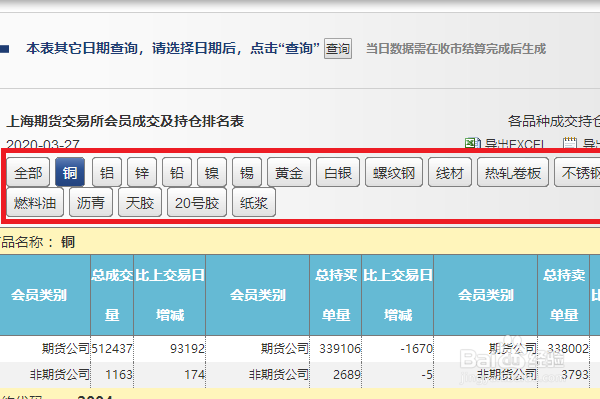
Task: Select the 燃料油 fuel oil tab
Action: [x=35, y=202]
